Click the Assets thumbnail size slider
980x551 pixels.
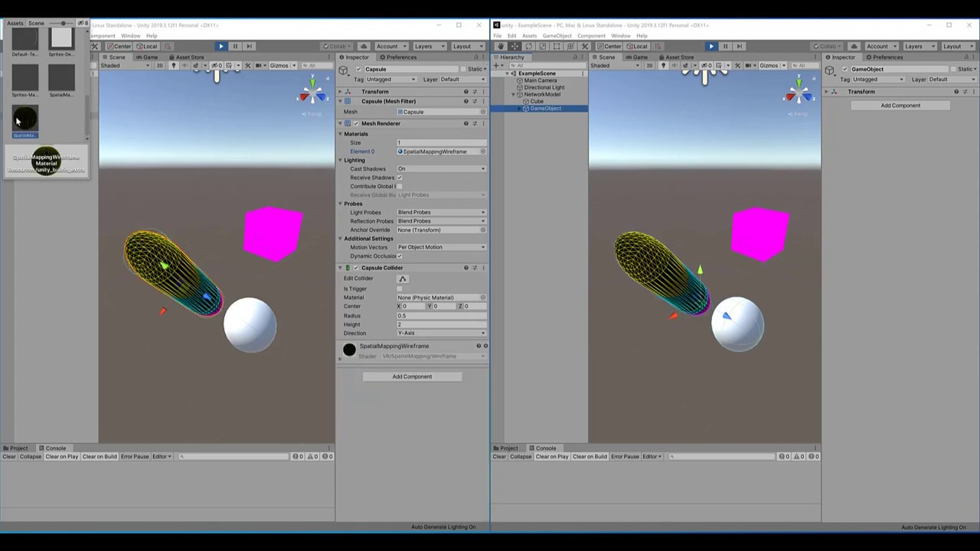[63, 23]
